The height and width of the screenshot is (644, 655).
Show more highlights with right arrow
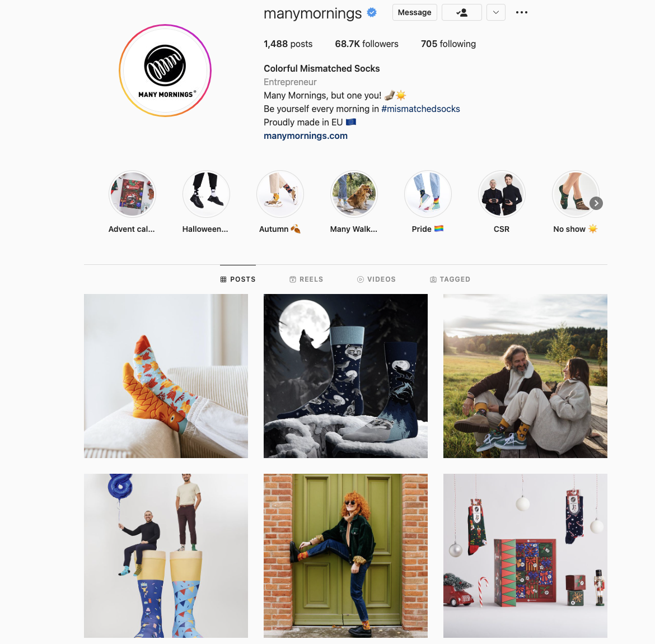[x=596, y=203]
